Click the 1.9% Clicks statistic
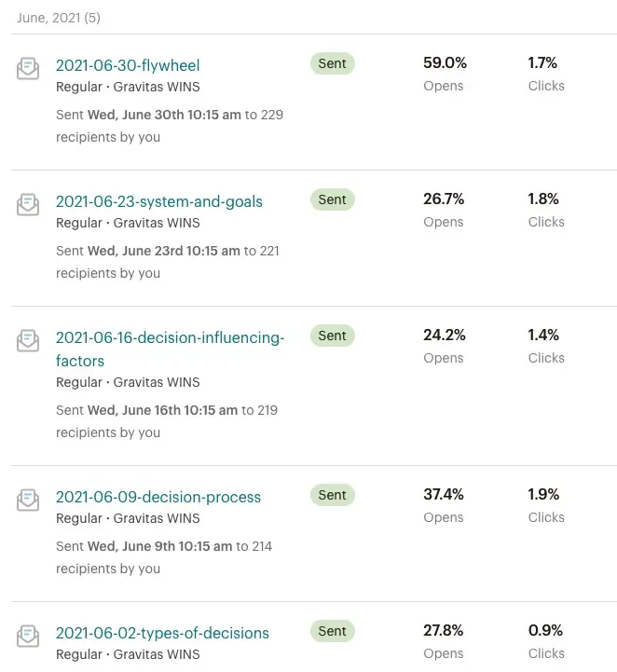This screenshot has height=672, width=617. click(543, 495)
